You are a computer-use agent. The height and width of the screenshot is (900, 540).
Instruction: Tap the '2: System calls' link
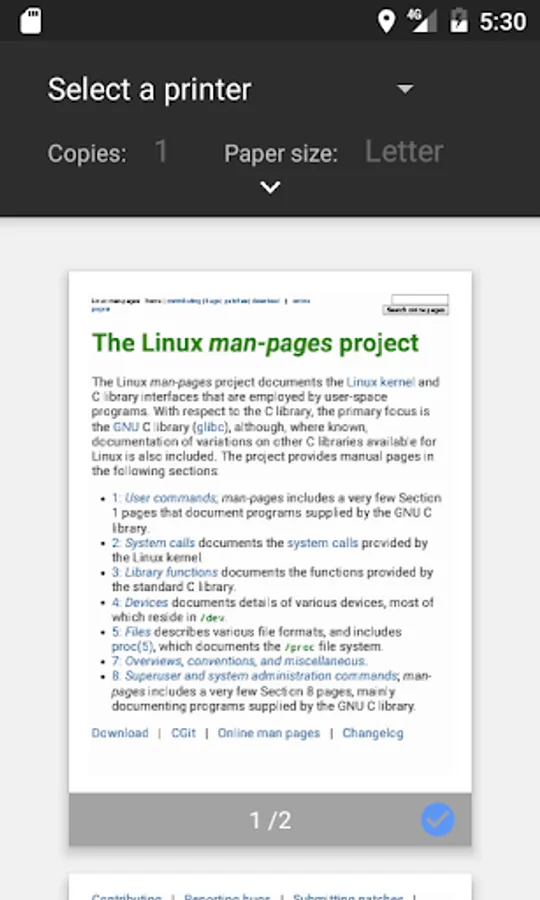tap(153, 542)
